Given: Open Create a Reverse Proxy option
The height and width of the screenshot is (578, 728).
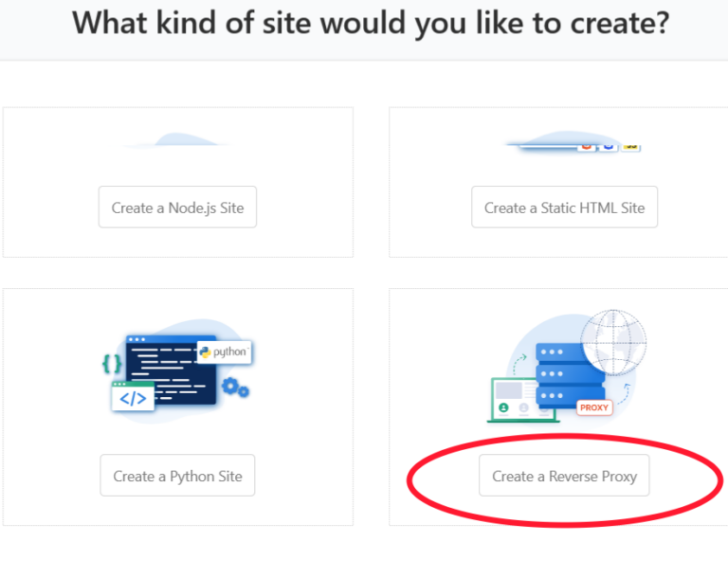Looking at the screenshot, I should click(564, 476).
